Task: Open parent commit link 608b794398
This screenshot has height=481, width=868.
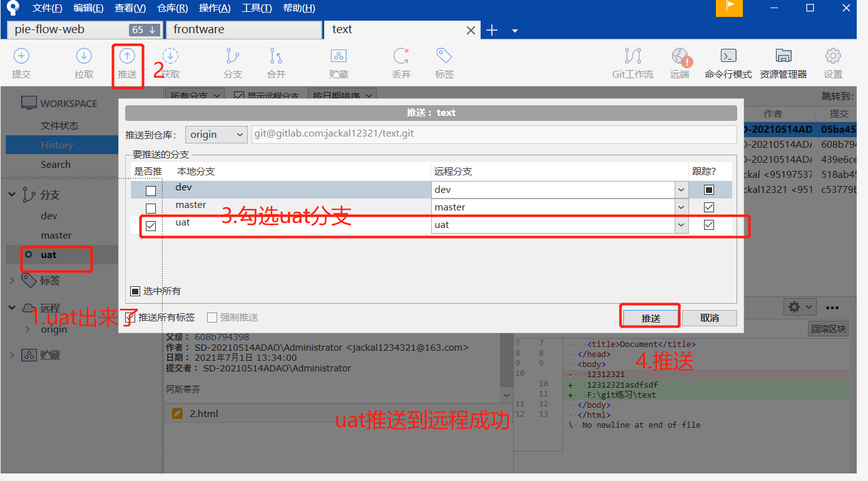Action: tap(222, 337)
